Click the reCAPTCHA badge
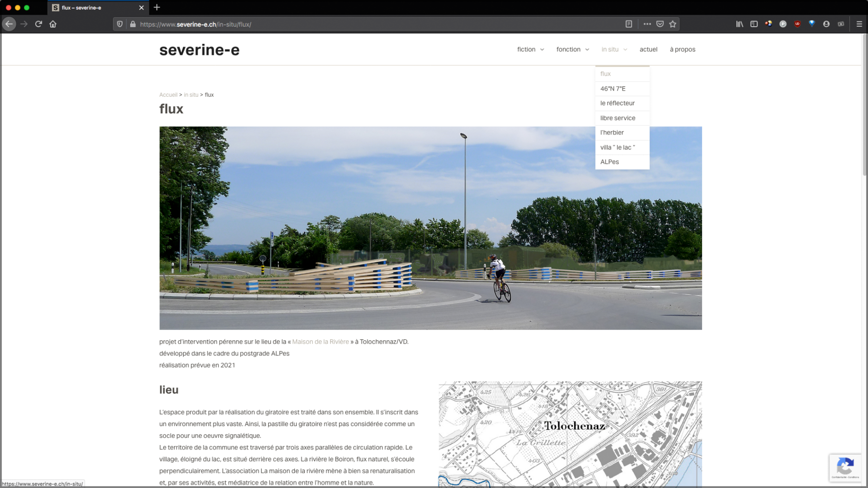 tap(845, 468)
